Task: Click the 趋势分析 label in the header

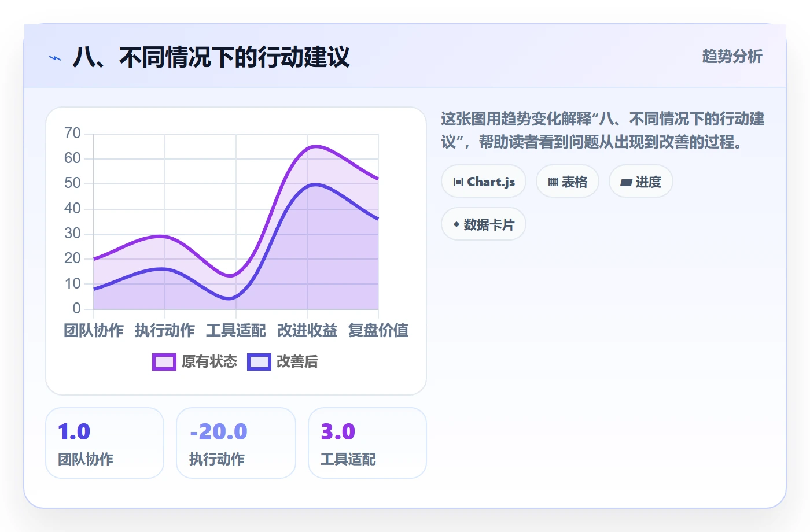Action: click(x=732, y=56)
